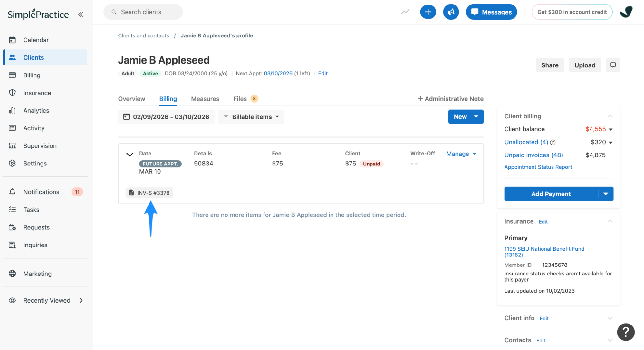Screen dimensions: 644x350
Task: Open the Appointment Status Report link
Action: pos(538,167)
